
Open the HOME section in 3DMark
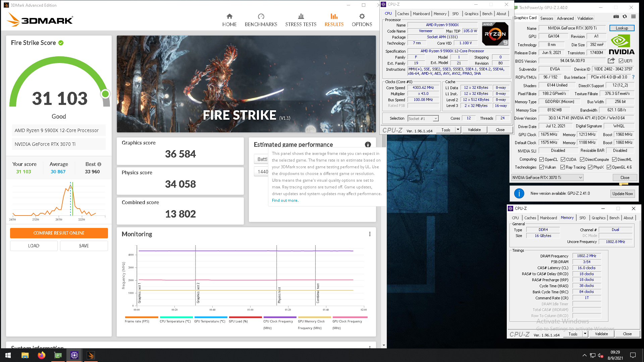click(229, 20)
